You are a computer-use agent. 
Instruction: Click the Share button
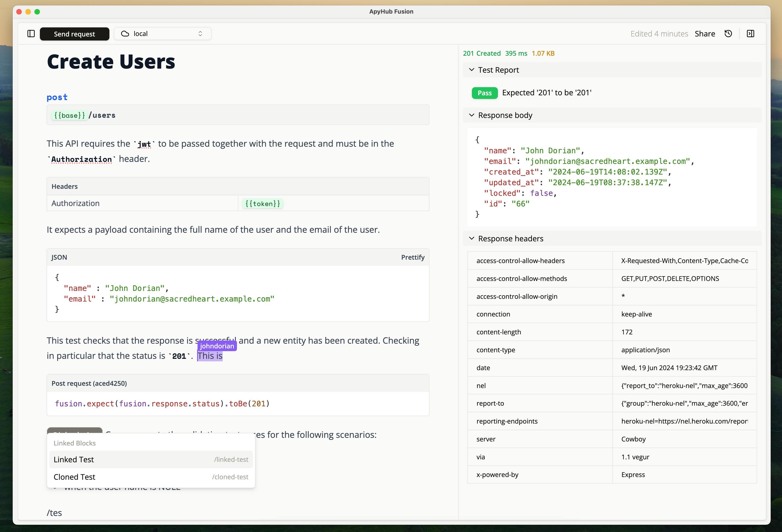(705, 34)
